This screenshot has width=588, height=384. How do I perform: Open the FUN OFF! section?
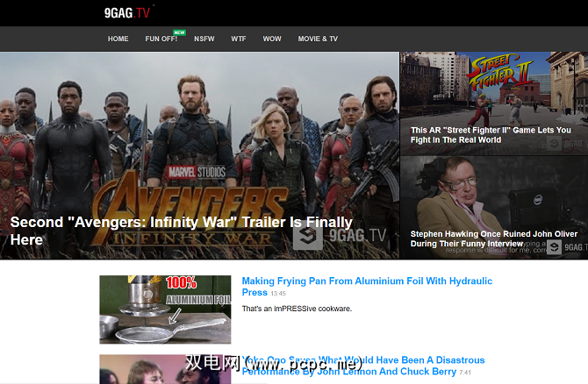point(161,39)
